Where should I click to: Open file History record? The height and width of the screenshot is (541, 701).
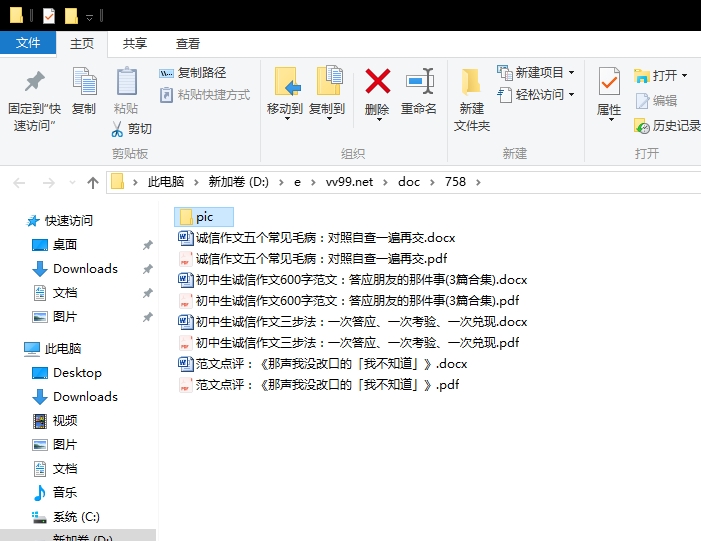tap(667, 126)
